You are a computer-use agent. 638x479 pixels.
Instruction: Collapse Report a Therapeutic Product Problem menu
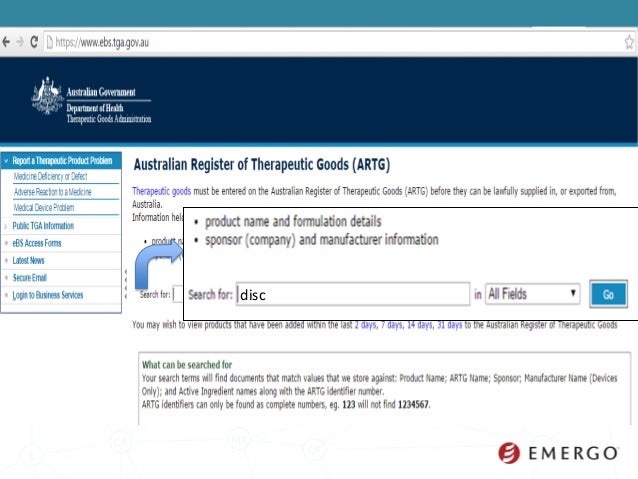61,161
